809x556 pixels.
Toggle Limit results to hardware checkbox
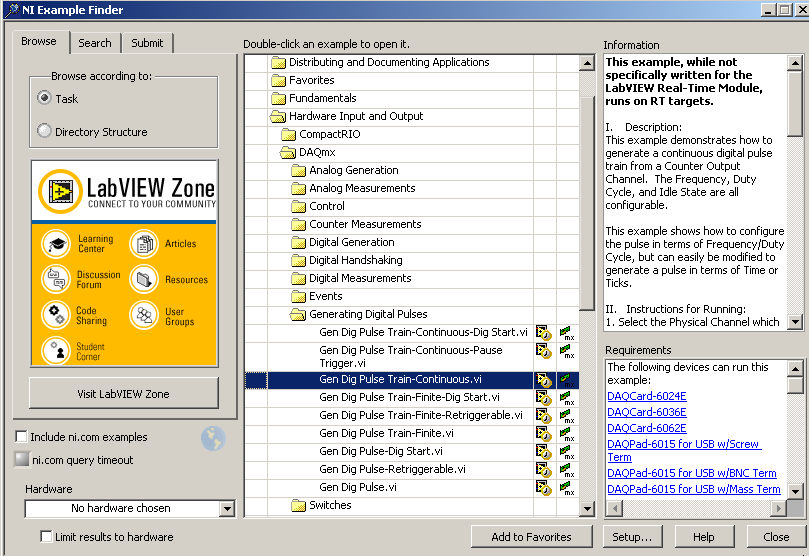tap(46, 536)
